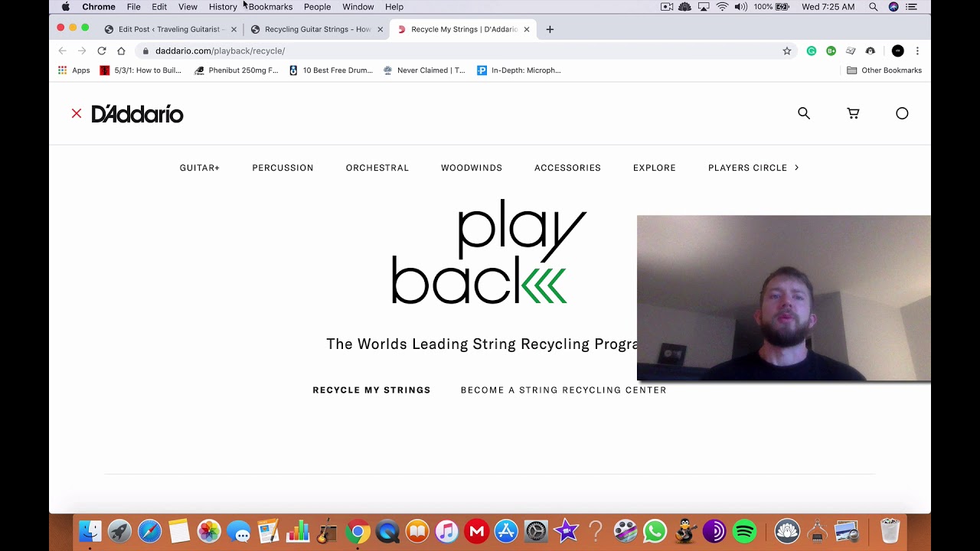The image size is (980, 551).
Task: Open the Chrome menu in the menu bar
Action: pos(99,7)
